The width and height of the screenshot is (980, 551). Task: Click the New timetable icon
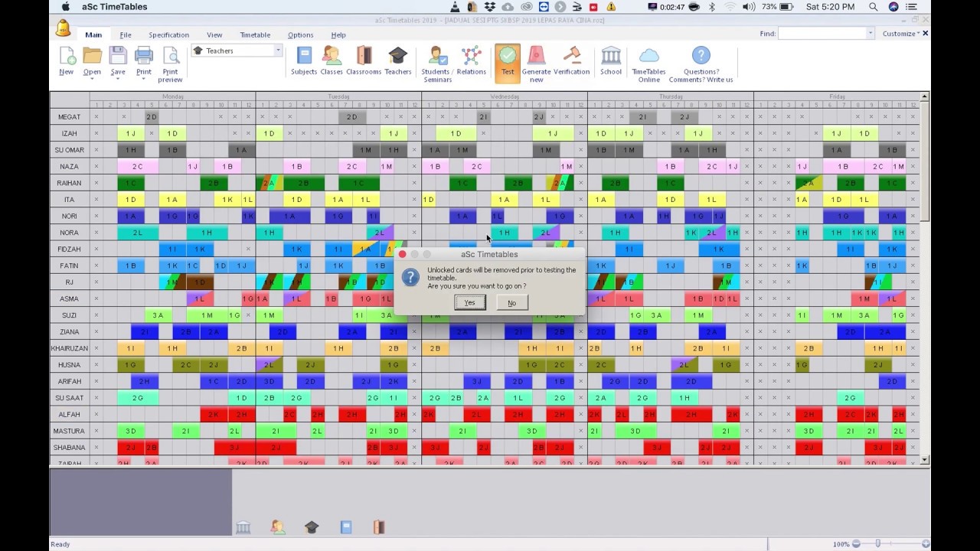coord(67,56)
